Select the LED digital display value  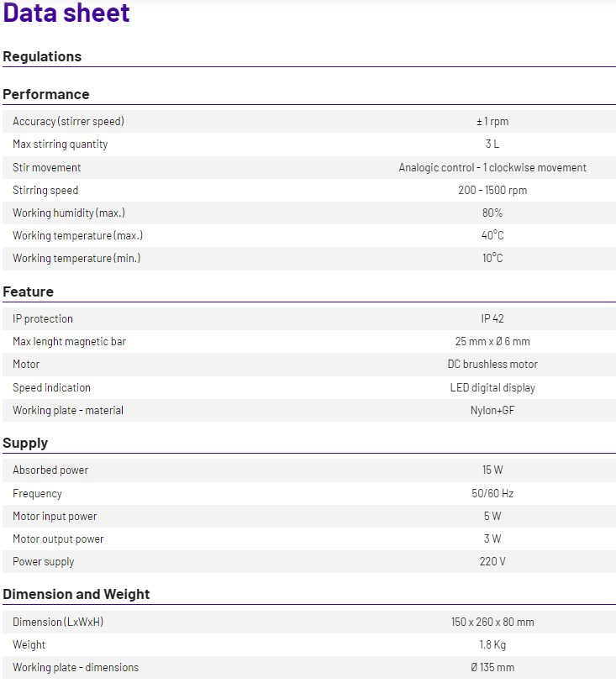pyautogui.click(x=492, y=387)
